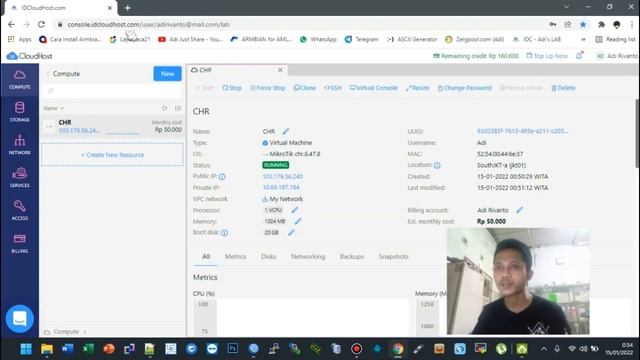Click the New resource button

click(167, 74)
